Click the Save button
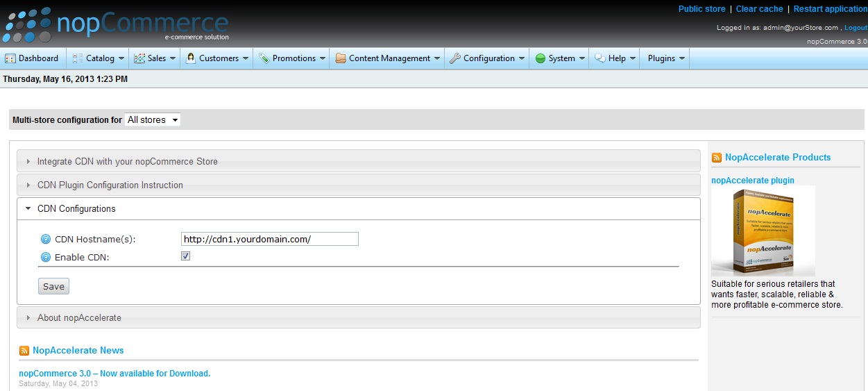This screenshot has height=391, width=868. [x=53, y=286]
